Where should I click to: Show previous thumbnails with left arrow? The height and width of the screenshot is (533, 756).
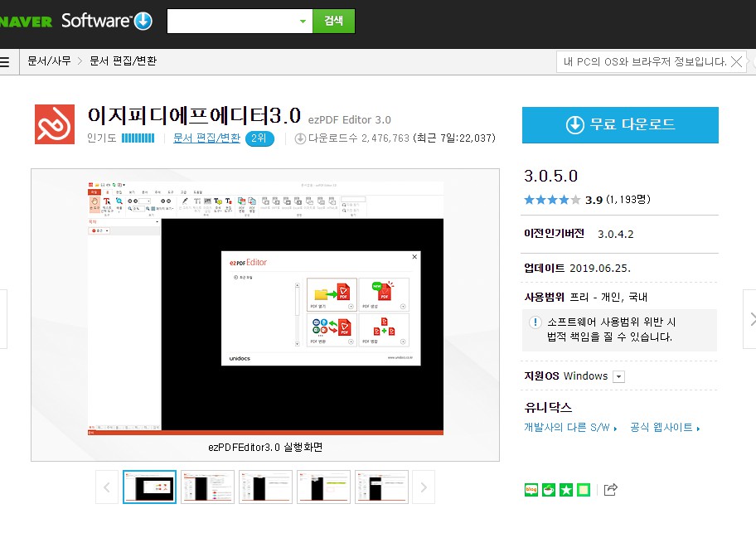(x=107, y=487)
